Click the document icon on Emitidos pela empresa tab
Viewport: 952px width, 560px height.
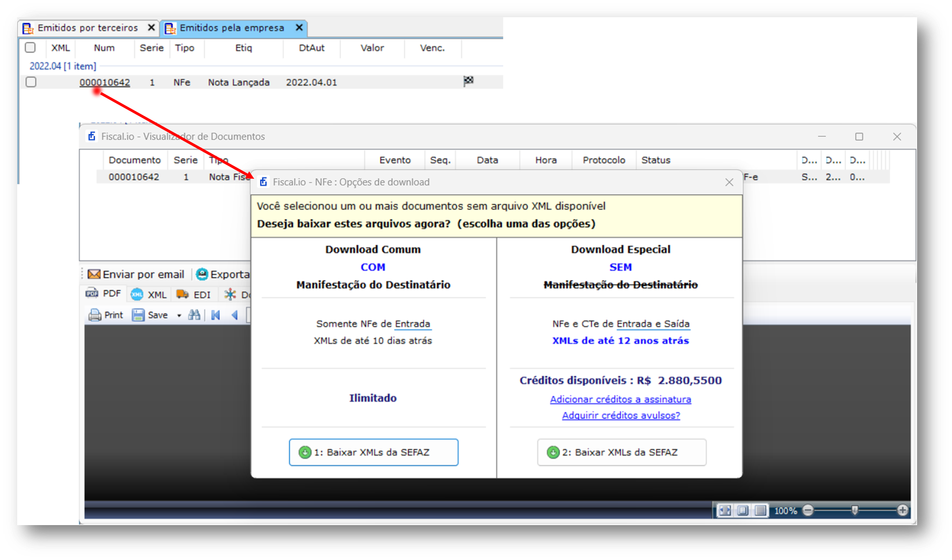click(170, 28)
